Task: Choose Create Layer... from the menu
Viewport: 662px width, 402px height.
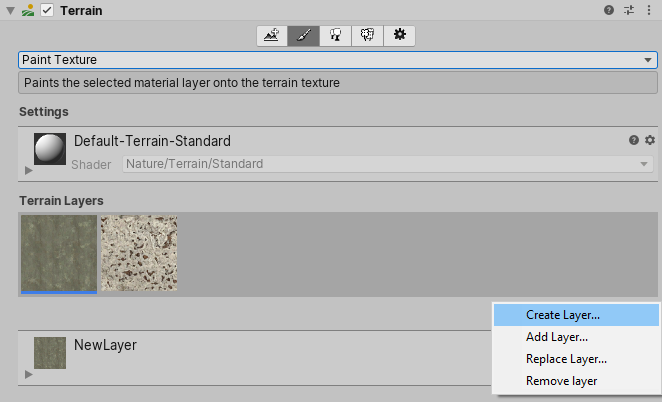Action: pos(563,315)
